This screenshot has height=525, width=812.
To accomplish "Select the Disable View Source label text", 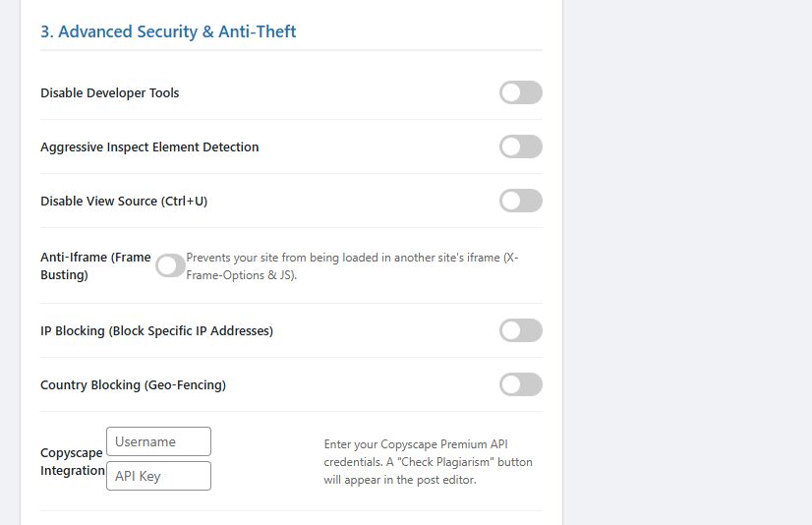I will [x=124, y=202].
